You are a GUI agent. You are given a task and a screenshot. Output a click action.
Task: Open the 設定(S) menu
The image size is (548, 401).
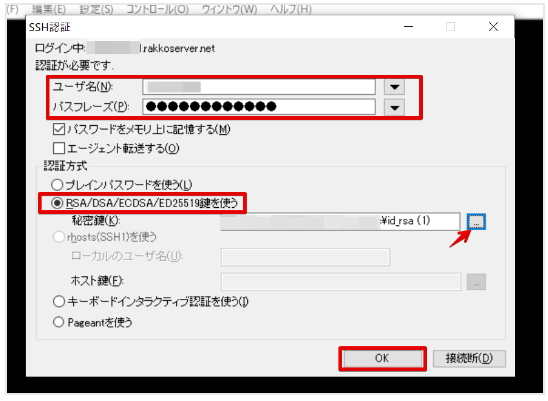click(x=96, y=9)
